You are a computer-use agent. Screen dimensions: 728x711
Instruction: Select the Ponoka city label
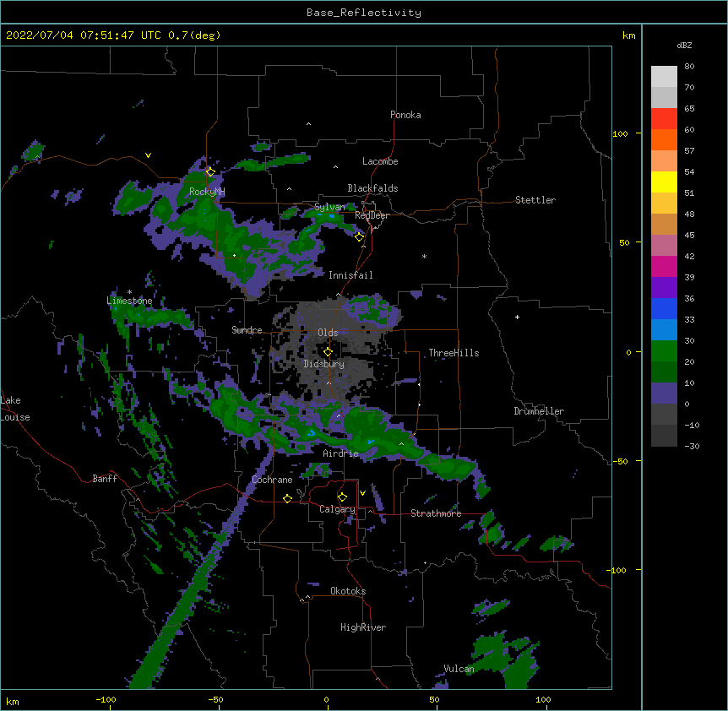click(405, 115)
